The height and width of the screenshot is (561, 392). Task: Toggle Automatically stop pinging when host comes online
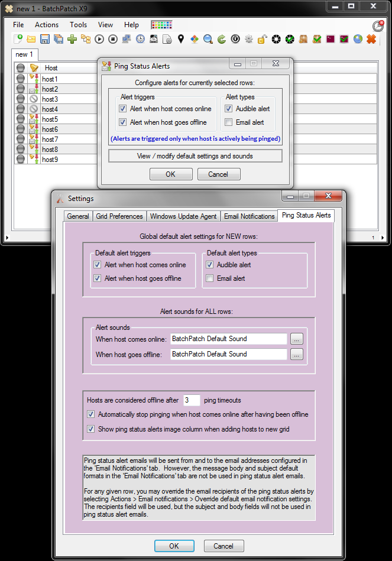tap(91, 414)
